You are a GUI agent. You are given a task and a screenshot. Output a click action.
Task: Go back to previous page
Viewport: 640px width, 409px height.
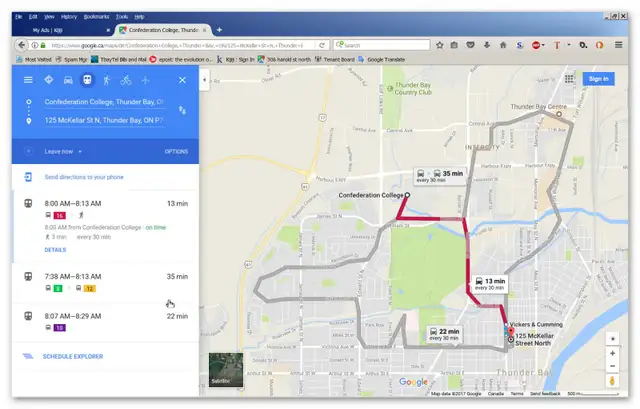[x=22, y=45]
